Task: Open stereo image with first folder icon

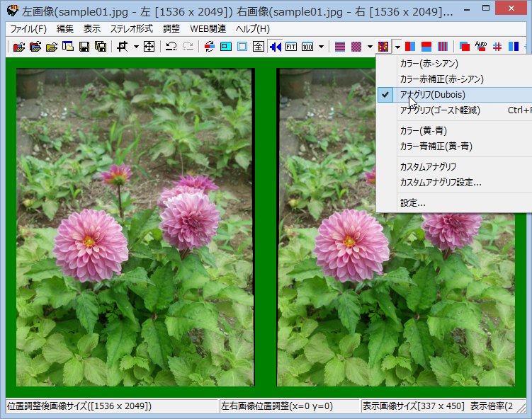Action: click(19, 47)
